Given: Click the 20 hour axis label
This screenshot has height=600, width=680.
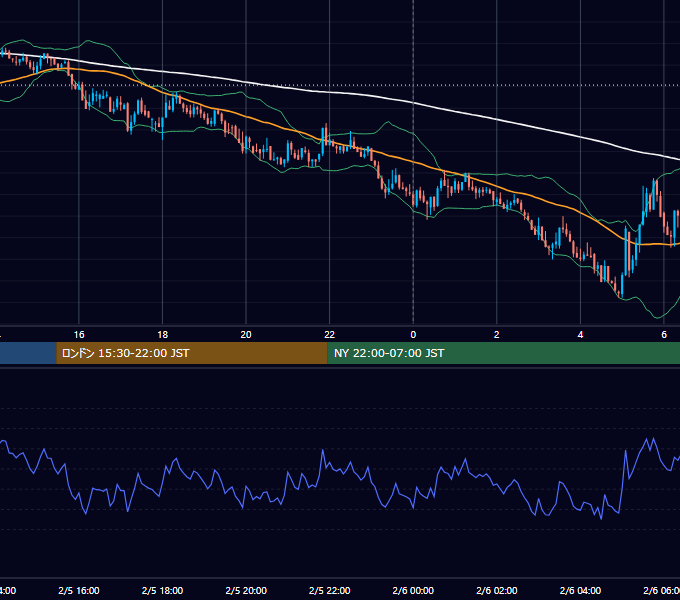Looking at the screenshot, I should [246, 335].
